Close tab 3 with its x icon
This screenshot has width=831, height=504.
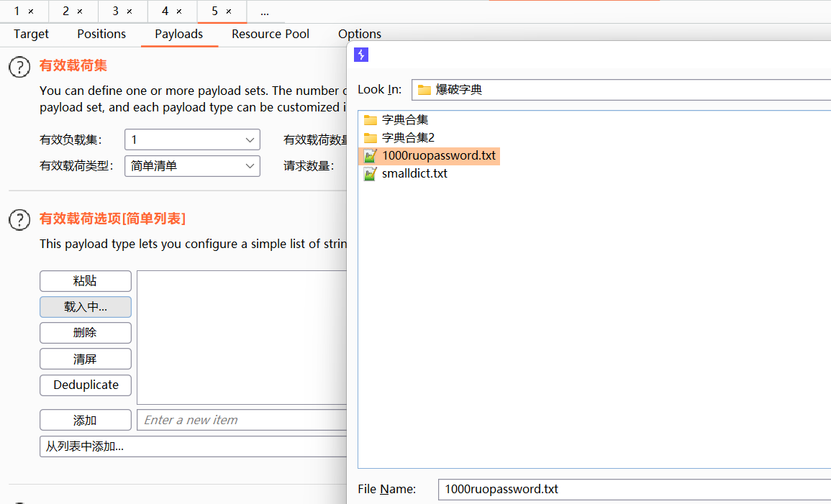click(x=130, y=11)
